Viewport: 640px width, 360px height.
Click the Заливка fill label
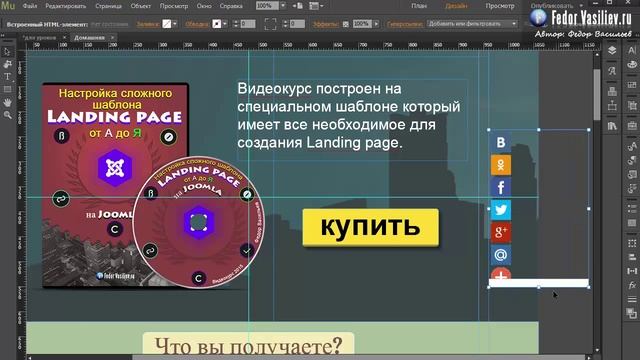(148, 24)
